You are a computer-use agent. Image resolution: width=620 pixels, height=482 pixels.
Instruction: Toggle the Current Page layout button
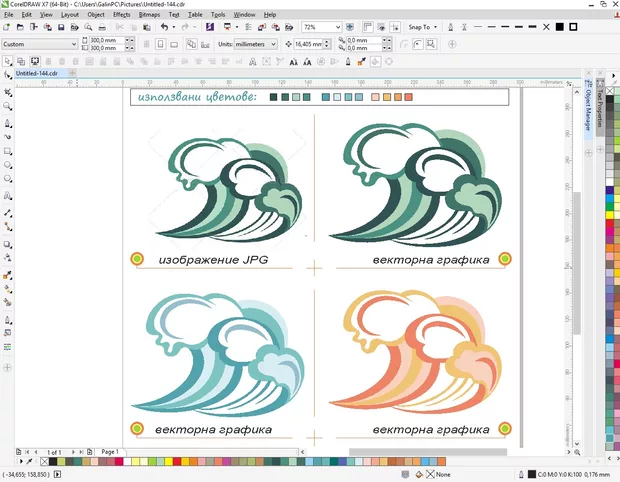coord(205,44)
